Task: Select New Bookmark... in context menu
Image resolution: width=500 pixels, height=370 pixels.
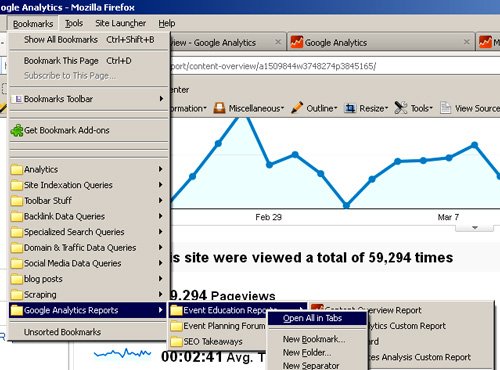Action: click(x=317, y=339)
